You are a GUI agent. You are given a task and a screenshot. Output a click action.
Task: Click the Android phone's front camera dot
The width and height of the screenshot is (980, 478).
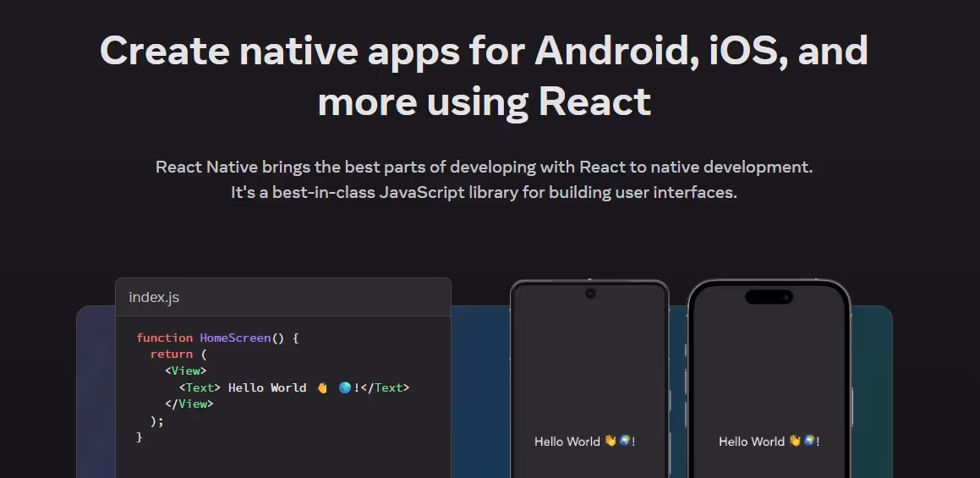coord(590,294)
